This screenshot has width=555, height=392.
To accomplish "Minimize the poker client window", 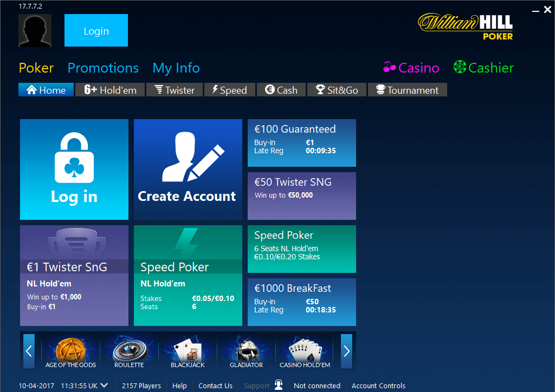I will 535,11.
